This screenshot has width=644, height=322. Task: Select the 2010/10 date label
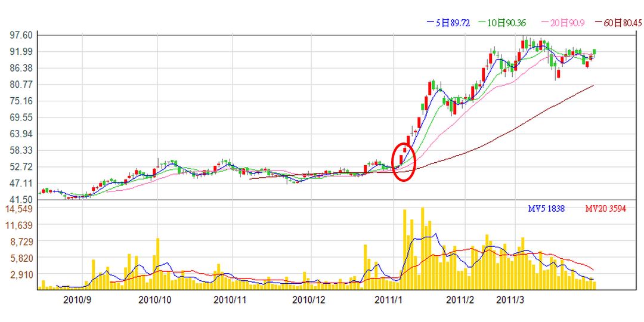click(154, 300)
